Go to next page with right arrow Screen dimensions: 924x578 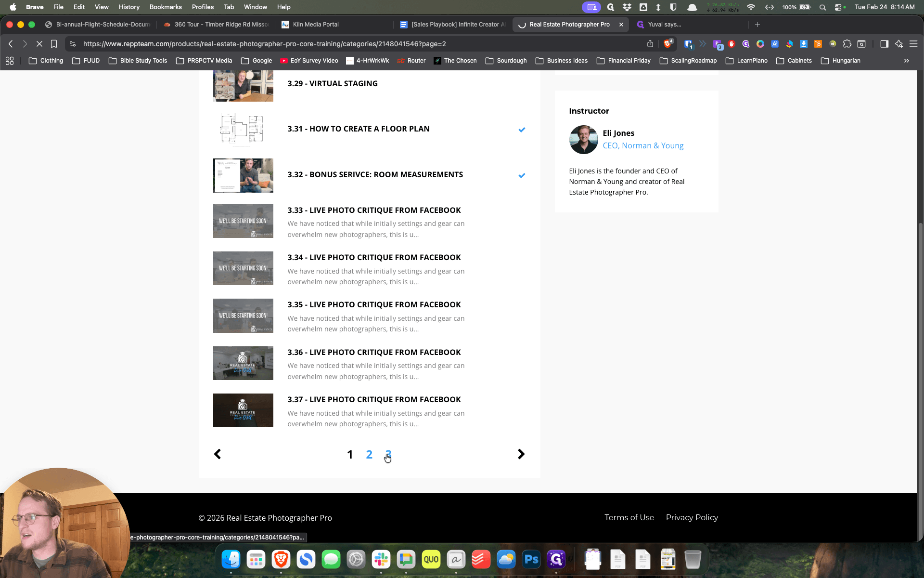521,454
